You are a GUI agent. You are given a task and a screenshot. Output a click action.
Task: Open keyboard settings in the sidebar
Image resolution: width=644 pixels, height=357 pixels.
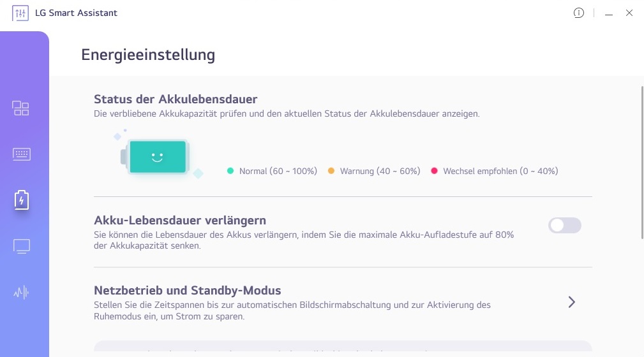pos(21,154)
